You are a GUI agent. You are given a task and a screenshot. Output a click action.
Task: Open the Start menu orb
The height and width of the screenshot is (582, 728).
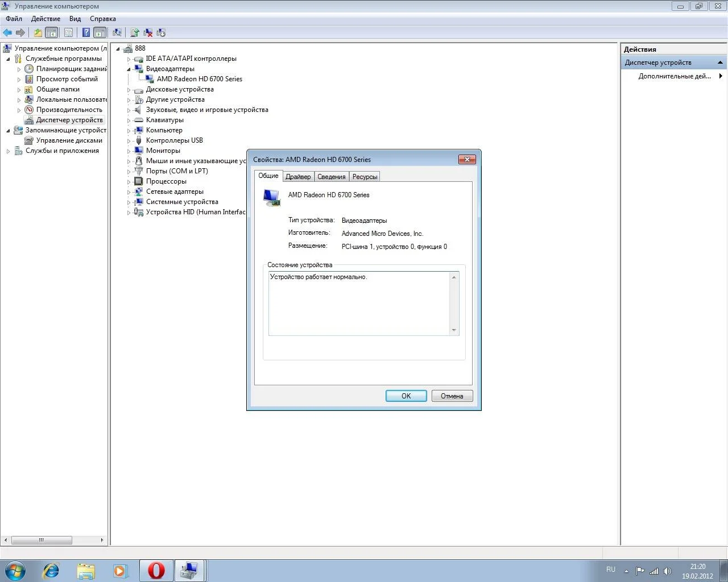tap(15, 570)
